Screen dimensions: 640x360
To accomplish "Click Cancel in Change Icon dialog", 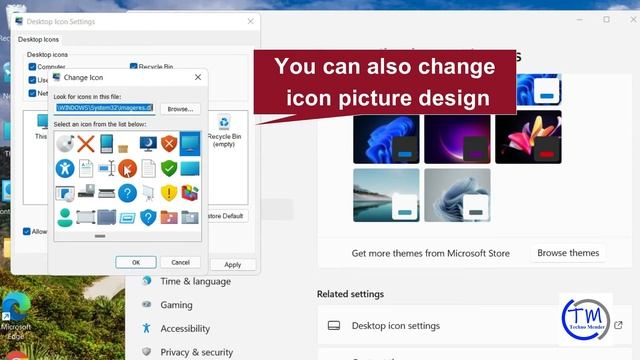I will 180,262.
